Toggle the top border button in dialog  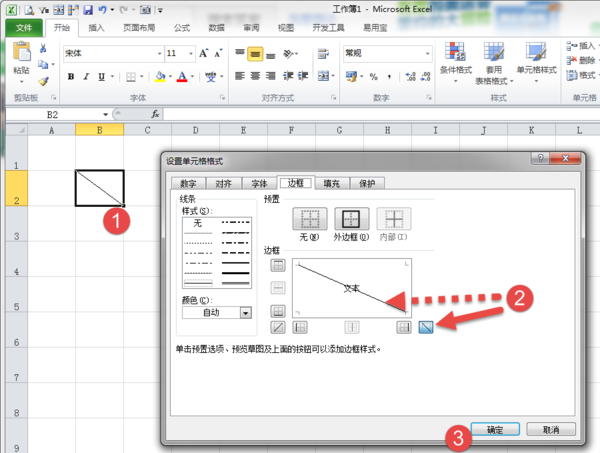click(278, 265)
